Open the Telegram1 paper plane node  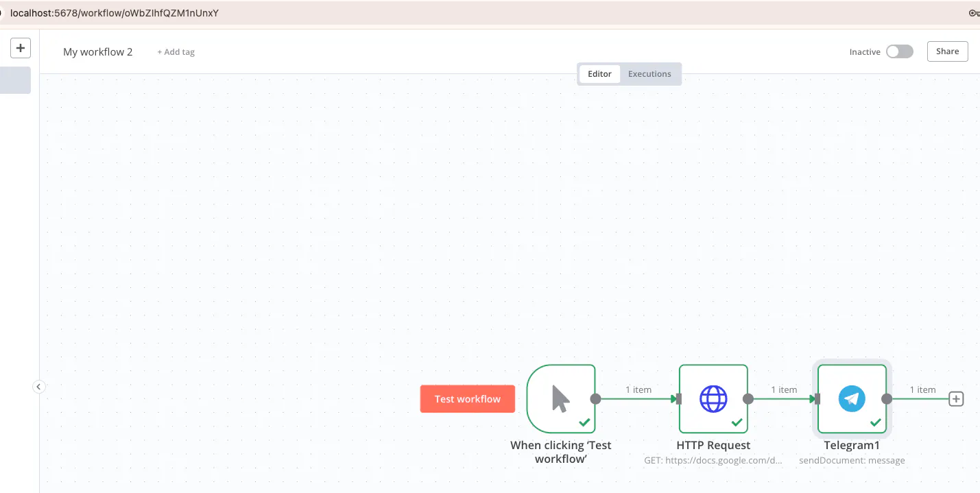(x=852, y=398)
